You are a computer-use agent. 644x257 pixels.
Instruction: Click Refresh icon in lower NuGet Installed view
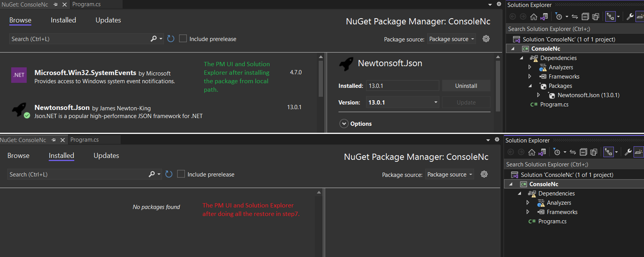pos(169,174)
